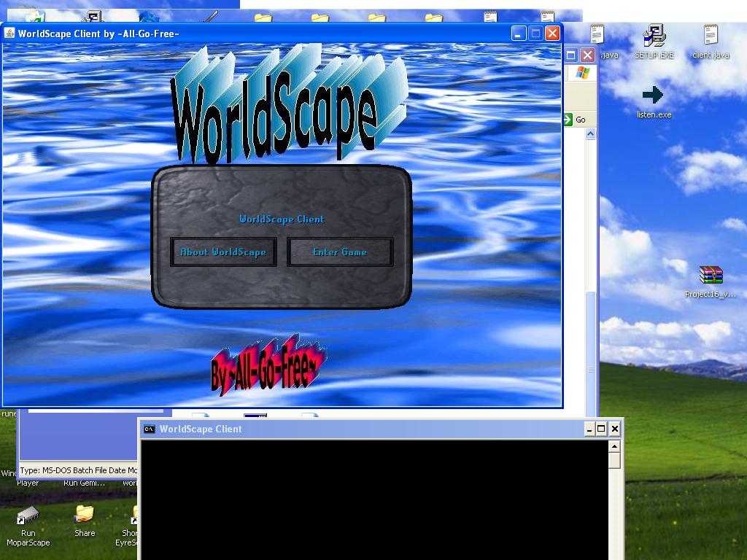Click the command prompt icon in console title bar
747x560 pixels.
coord(149,429)
